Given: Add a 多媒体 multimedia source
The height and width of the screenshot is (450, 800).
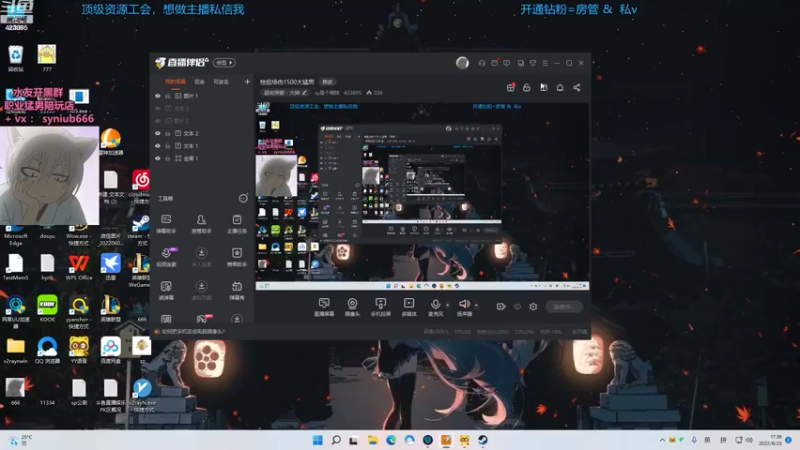Looking at the screenshot, I should [409, 307].
